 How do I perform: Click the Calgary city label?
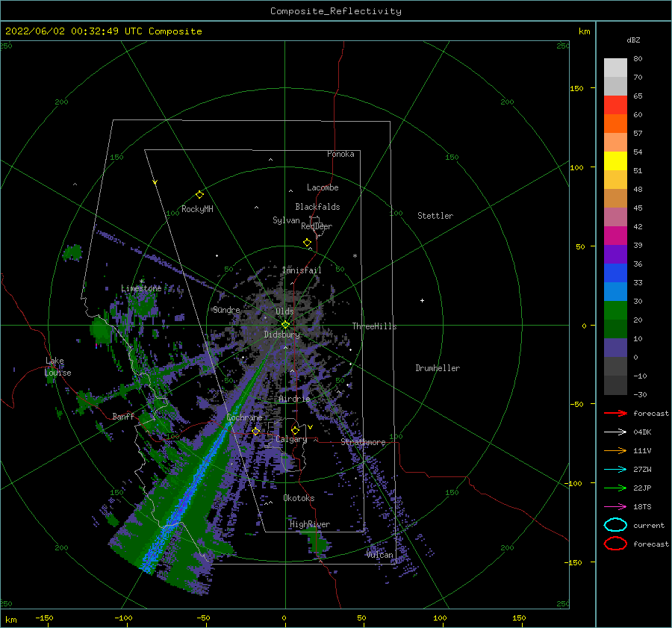point(291,439)
